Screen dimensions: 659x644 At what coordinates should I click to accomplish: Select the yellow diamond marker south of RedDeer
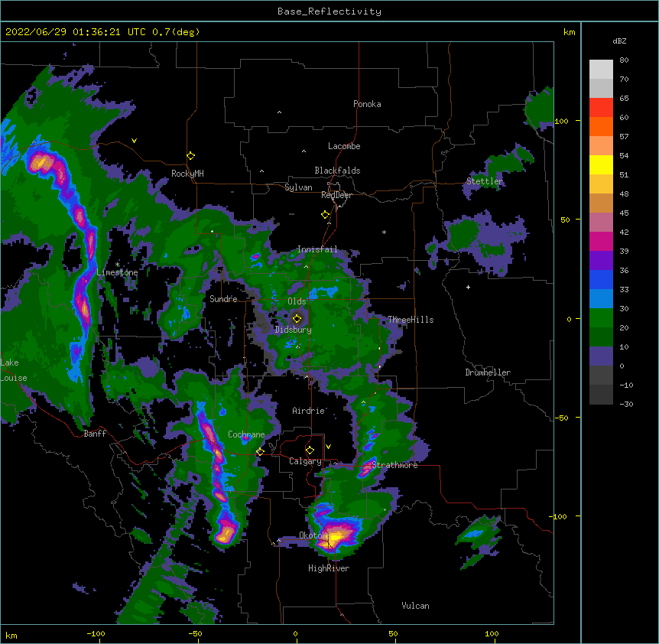click(326, 215)
